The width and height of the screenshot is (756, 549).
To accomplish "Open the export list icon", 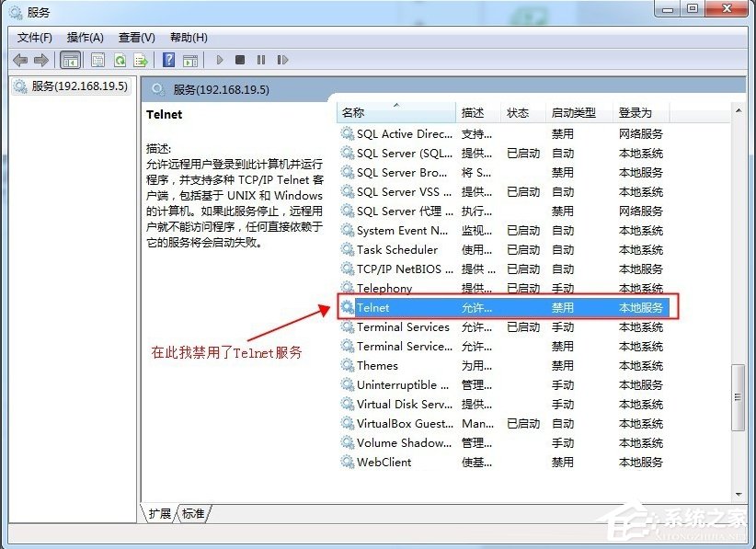I will click(141, 60).
